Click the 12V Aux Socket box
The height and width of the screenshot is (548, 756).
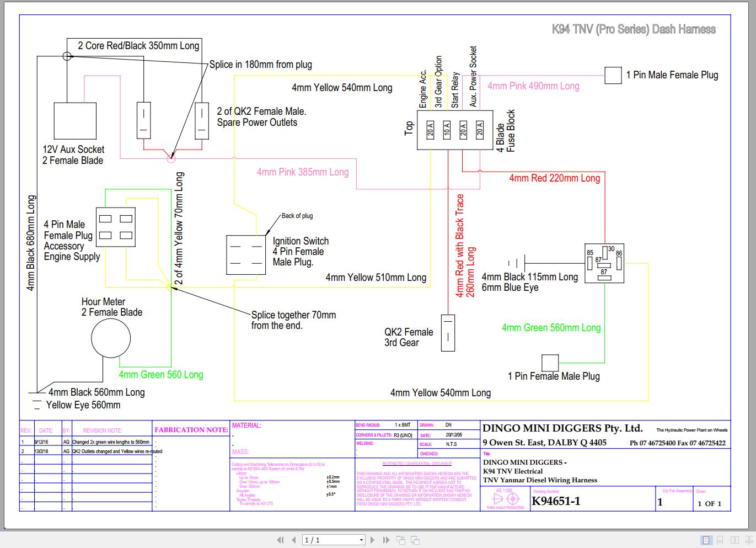point(74,121)
